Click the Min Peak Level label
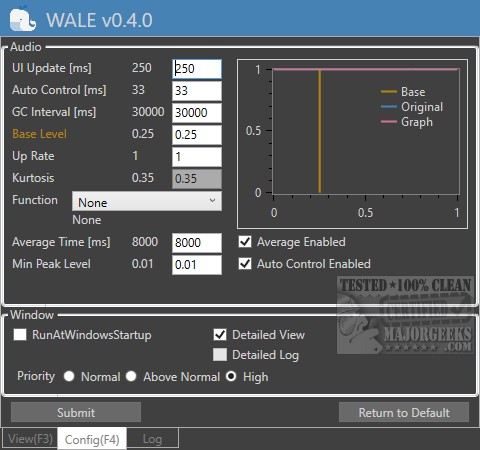Screen dimensions: 480x450 (51, 264)
